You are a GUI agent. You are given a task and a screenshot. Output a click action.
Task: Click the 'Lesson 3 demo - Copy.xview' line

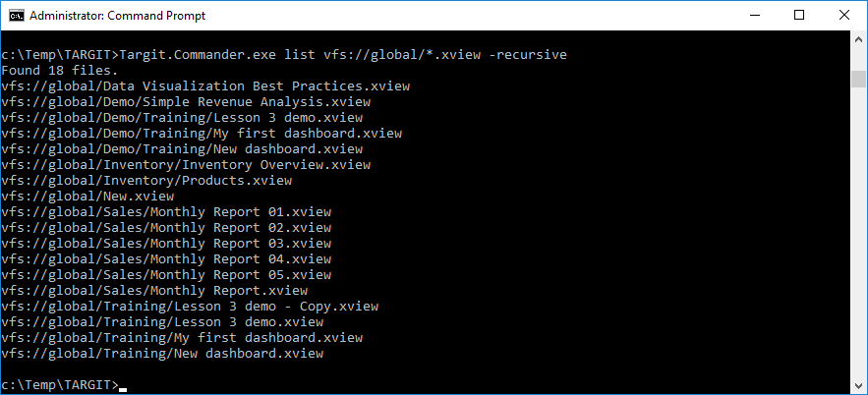(x=190, y=307)
